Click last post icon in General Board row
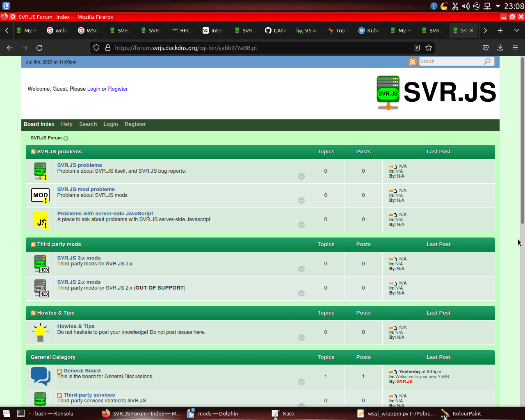Viewport: 525px width, 420px height. (393, 372)
